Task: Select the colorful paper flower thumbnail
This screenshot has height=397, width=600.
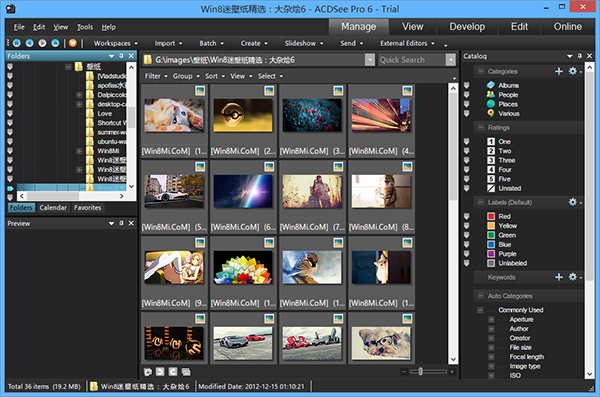Action: 243,268
